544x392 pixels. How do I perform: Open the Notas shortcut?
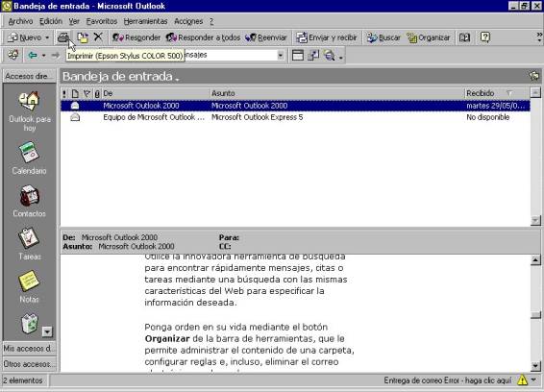point(30,286)
